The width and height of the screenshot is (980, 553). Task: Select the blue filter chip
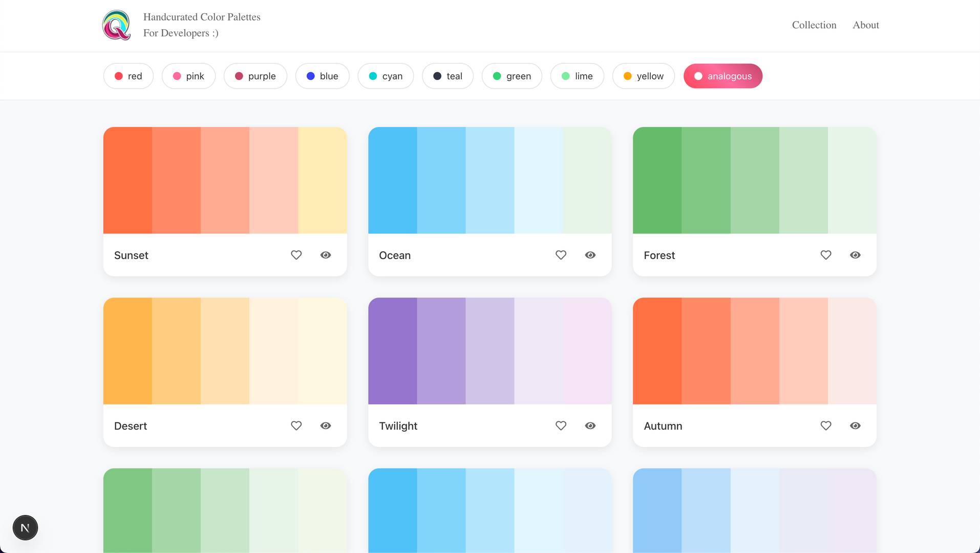pos(323,76)
